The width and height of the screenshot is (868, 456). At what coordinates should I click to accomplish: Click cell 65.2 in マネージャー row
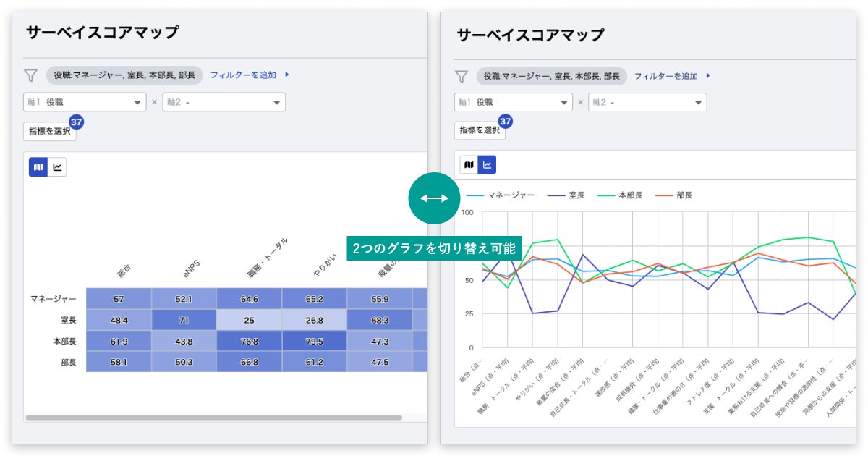tap(314, 298)
